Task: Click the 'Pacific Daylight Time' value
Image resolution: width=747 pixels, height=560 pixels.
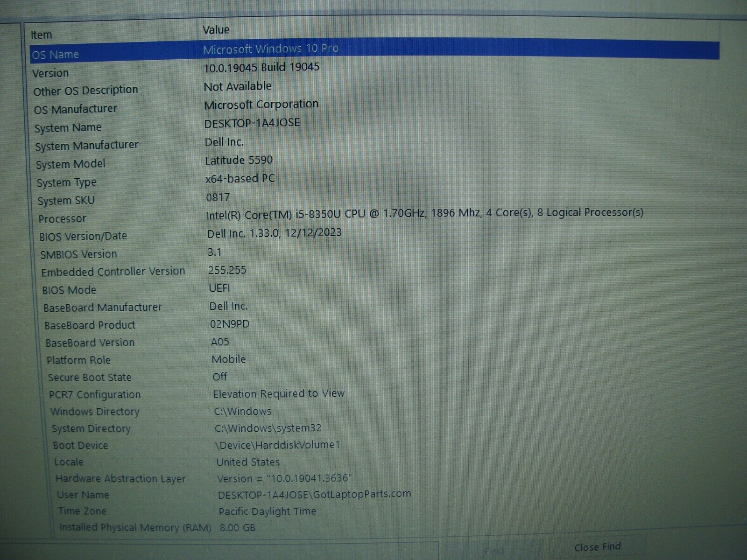Action: (x=268, y=511)
